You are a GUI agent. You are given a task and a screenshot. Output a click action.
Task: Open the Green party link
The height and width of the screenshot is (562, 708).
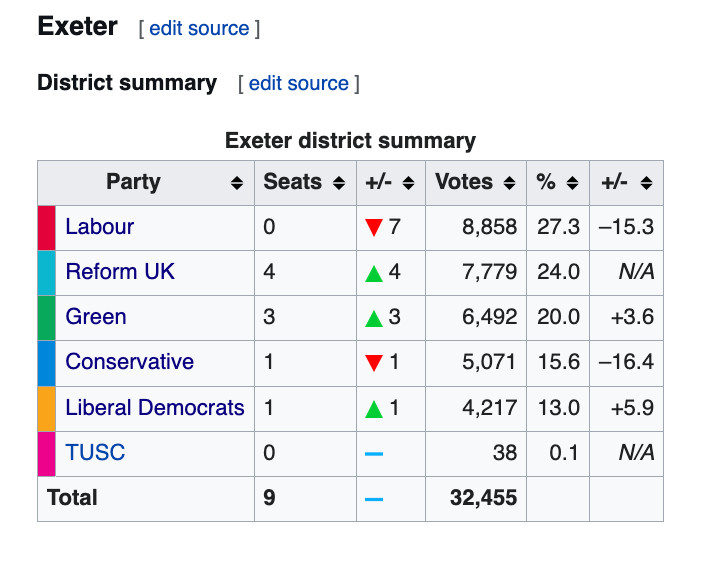[96, 317]
